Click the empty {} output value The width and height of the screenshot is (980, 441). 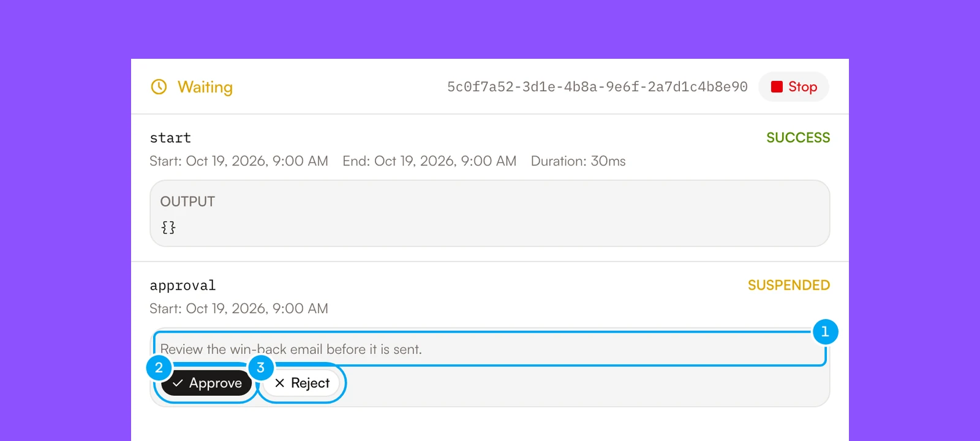pyautogui.click(x=168, y=228)
